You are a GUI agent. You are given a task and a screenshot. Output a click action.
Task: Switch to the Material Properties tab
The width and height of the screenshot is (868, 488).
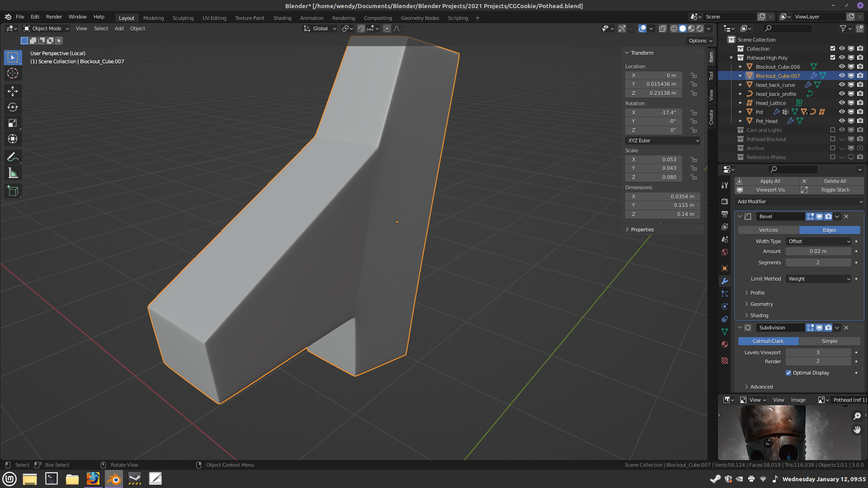[725, 344]
